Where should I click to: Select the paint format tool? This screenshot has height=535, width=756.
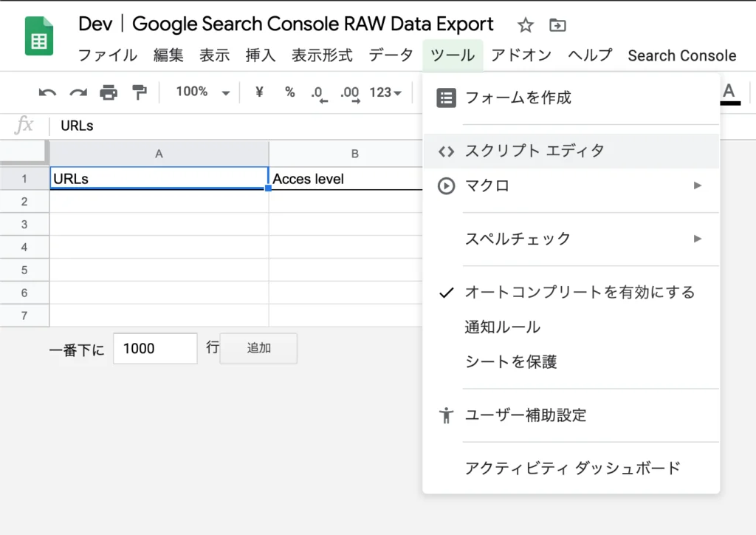pyautogui.click(x=139, y=92)
